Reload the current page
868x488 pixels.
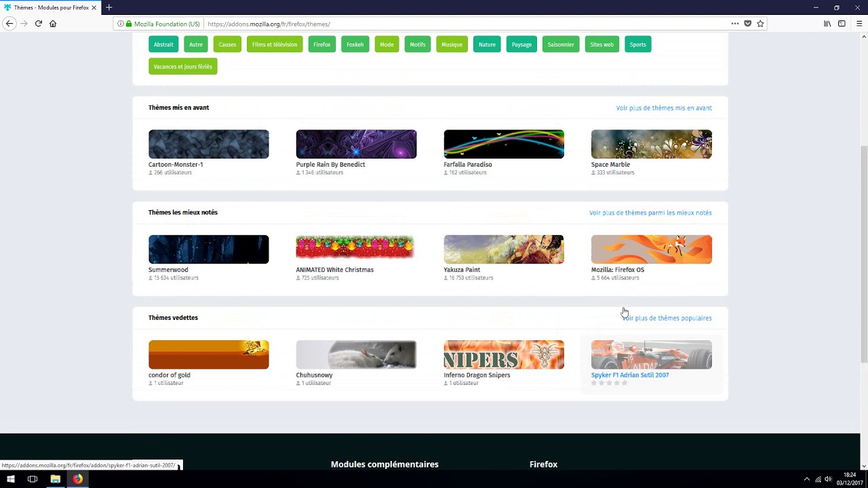click(x=39, y=24)
